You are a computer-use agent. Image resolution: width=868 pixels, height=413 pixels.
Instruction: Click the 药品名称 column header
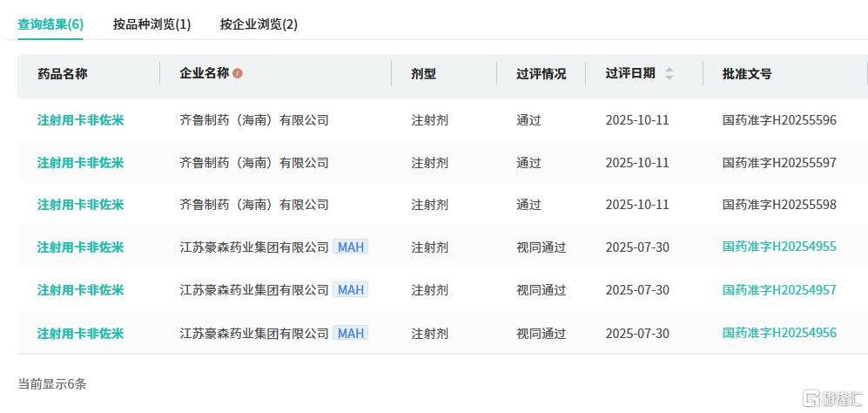pos(63,74)
